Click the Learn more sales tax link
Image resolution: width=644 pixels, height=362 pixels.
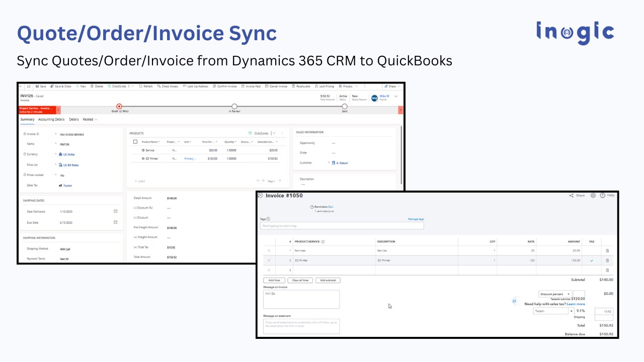click(x=576, y=304)
